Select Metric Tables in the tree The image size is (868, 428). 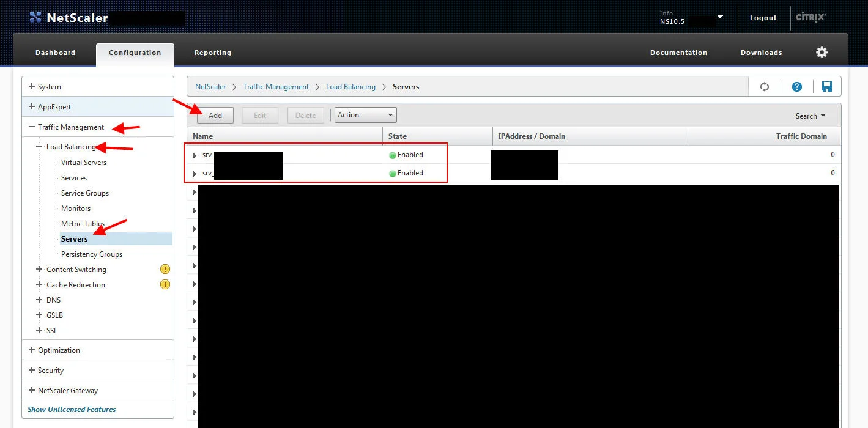point(83,224)
